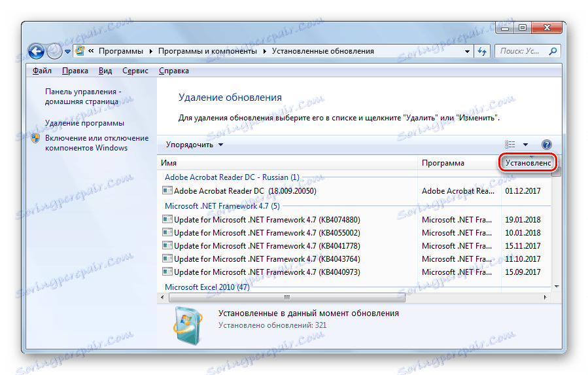
Task: Click the installed updates box icon in details pane
Action: [188, 325]
